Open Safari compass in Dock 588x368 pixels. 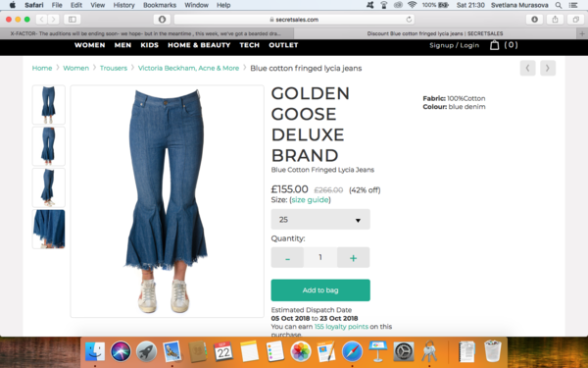tap(352, 351)
